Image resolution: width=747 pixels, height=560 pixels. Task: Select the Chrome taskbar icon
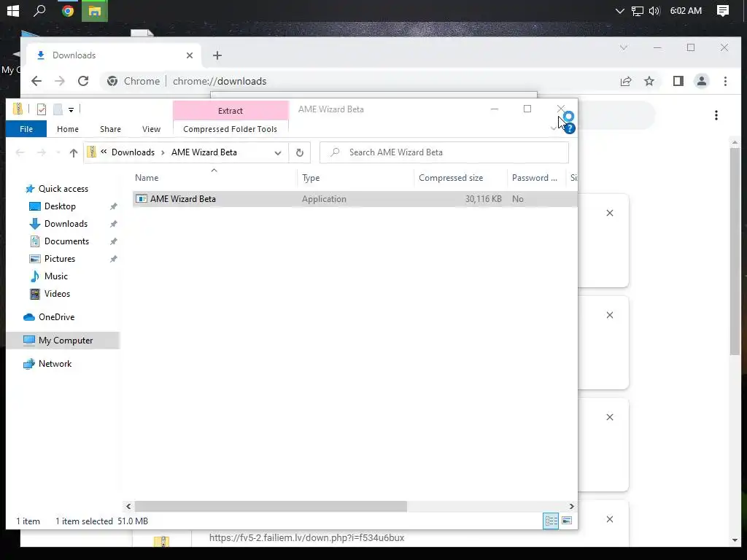[68, 10]
